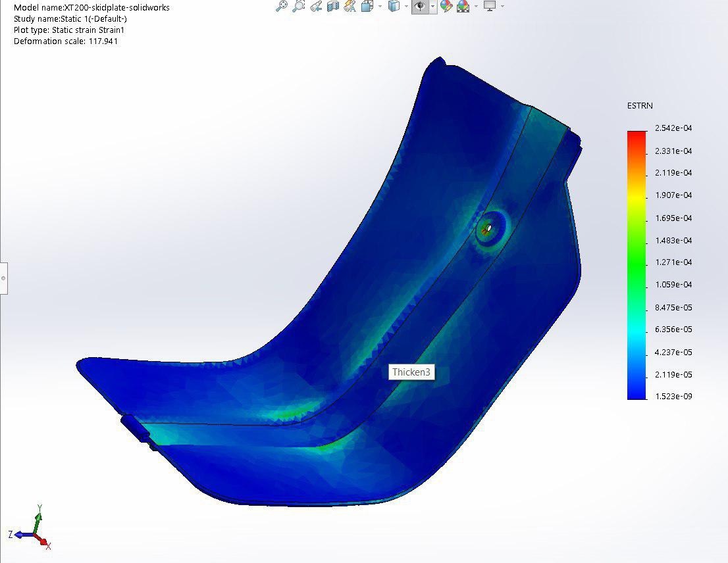Toggle the Hide/Show Items eye button

[x=420, y=6]
